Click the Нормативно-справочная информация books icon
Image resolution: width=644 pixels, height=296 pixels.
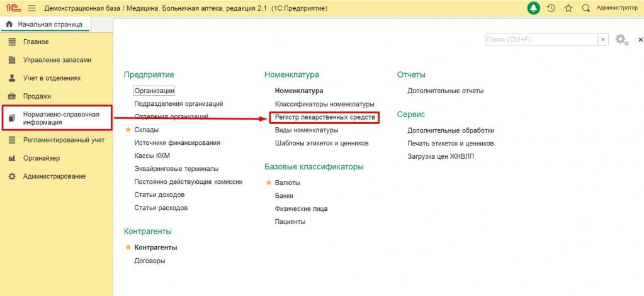point(12,118)
